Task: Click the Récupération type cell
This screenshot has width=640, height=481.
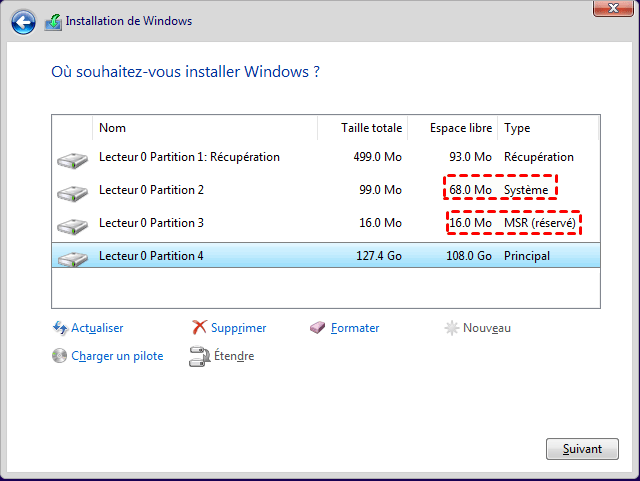Action: 539,157
